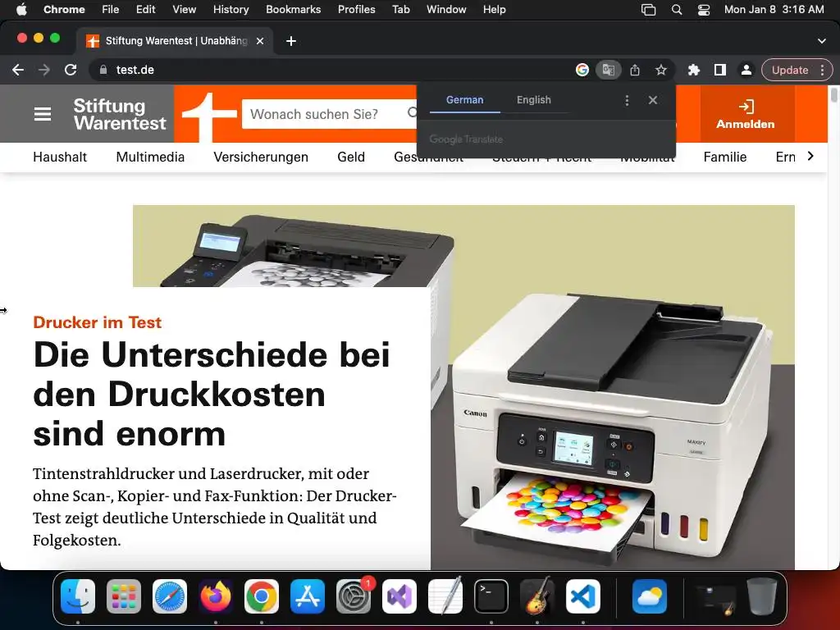Open the History menu
The width and height of the screenshot is (840, 630).
point(231,9)
